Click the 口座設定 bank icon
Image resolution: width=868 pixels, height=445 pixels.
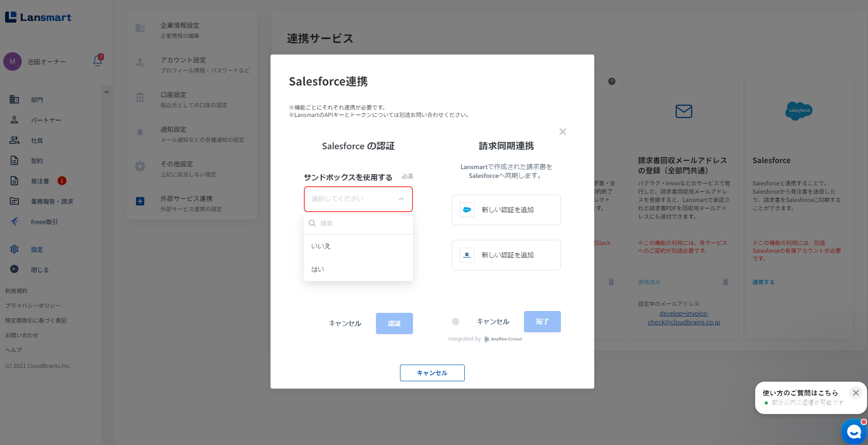[x=140, y=97]
